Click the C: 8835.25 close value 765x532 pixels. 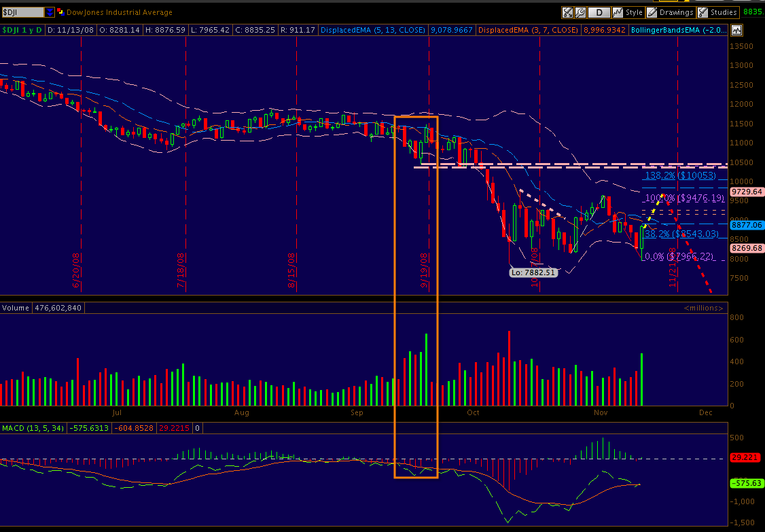coord(255,30)
